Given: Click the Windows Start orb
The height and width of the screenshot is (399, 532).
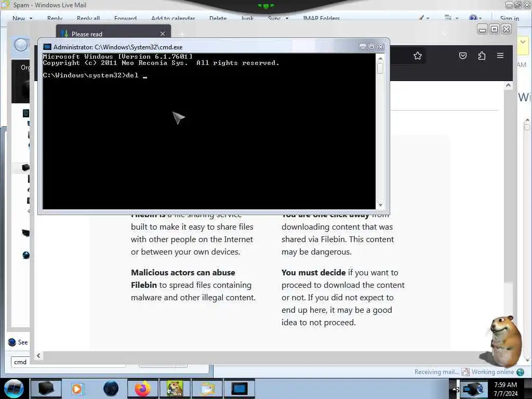Looking at the screenshot, I should [14, 389].
